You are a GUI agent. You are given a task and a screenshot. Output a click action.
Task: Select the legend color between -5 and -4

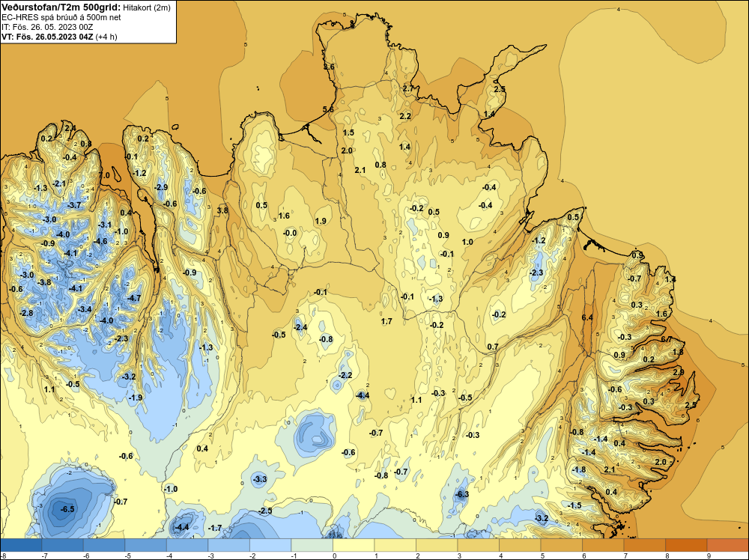point(146,545)
